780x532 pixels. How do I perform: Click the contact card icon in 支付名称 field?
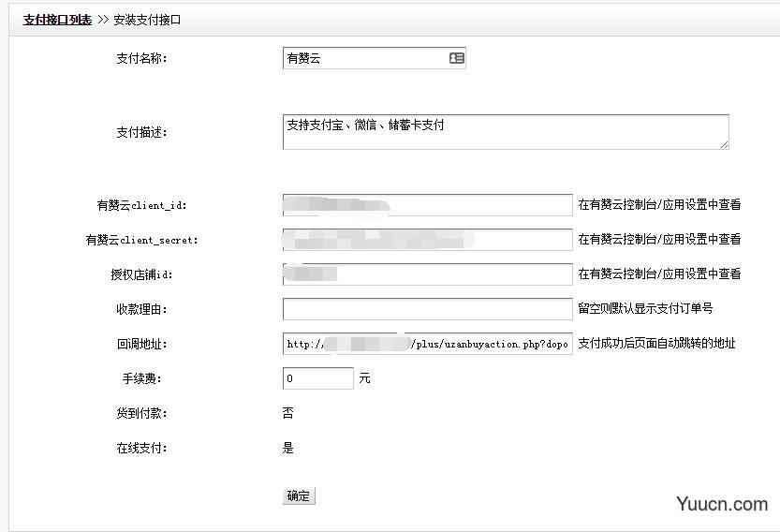[x=456, y=58]
